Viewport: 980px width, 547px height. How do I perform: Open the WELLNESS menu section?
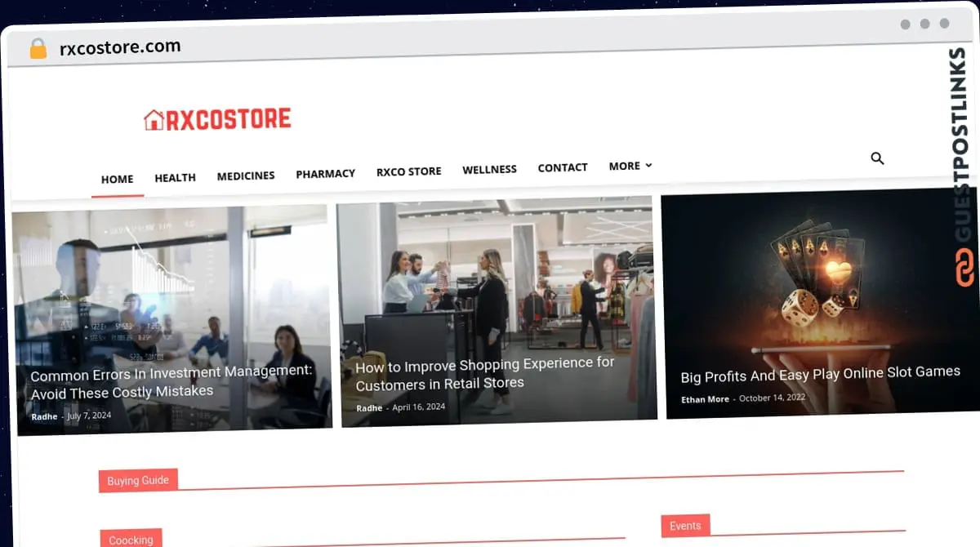[x=489, y=169]
